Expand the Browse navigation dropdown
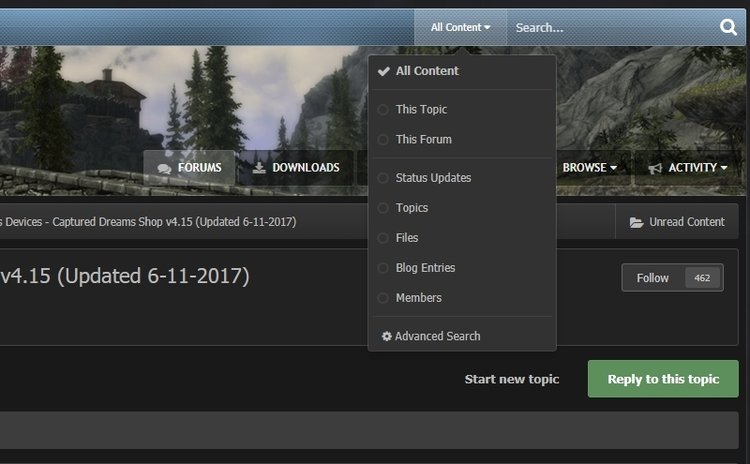The height and width of the screenshot is (464, 750). pos(589,168)
